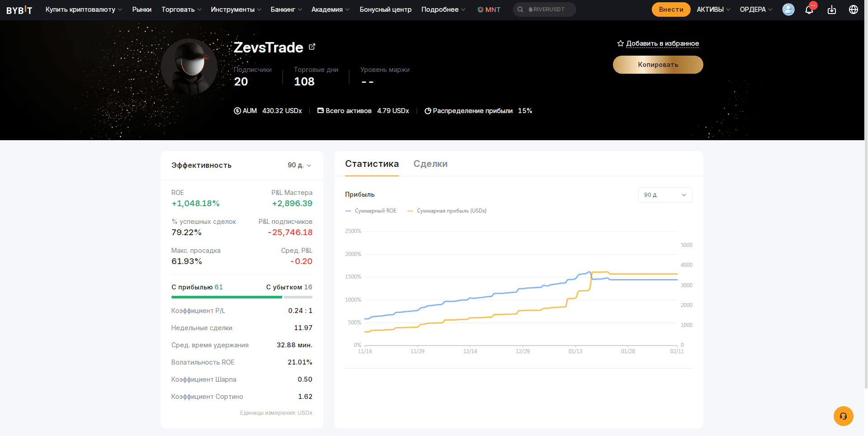This screenshot has width=868, height=436.
Task: Click the Уровень маржи label
Action: [x=385, y=70]
